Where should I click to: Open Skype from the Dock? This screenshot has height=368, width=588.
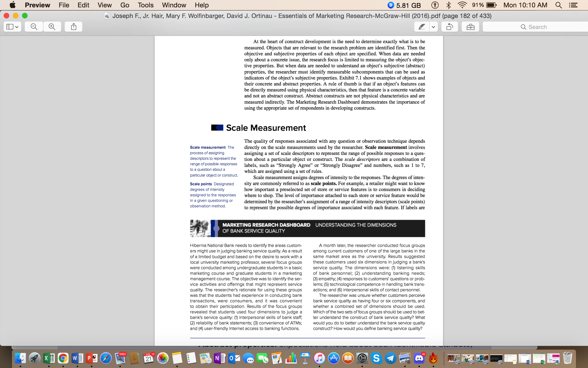(377, 358)
